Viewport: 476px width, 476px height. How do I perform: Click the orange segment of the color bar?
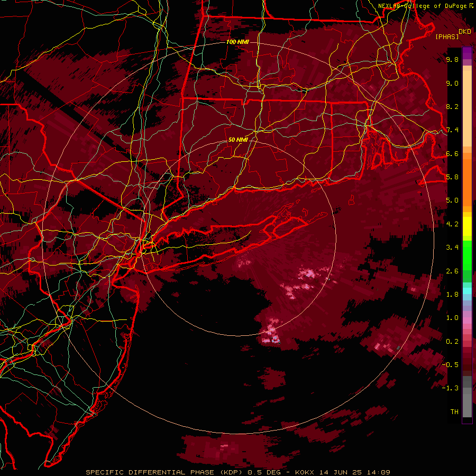click(467, 182)
